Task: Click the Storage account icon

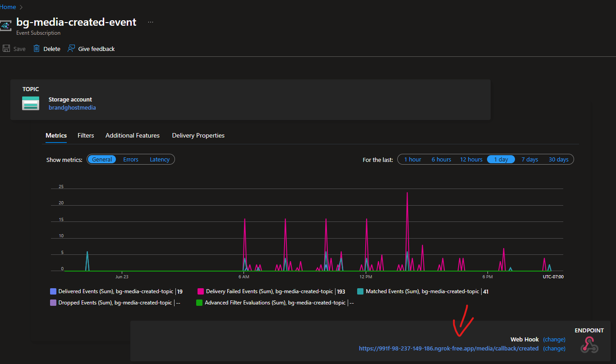Action: point(31,103)
